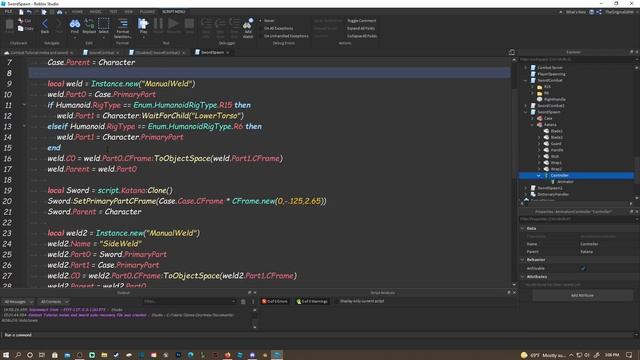Viewport: 640px width, 360px height.
Task: Click the R15 folder icon in Explorer
Action: click(x=540, y=87)
